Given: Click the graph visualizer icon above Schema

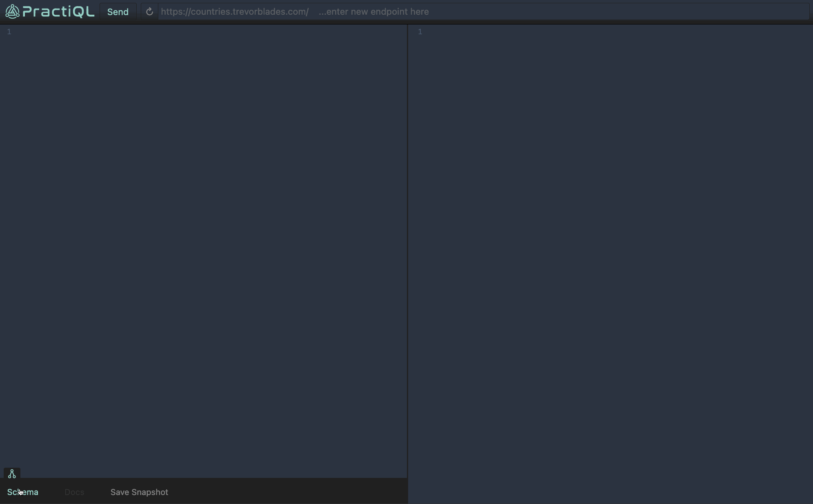Looking at the screenshot, I should click(x=12, y=474).
